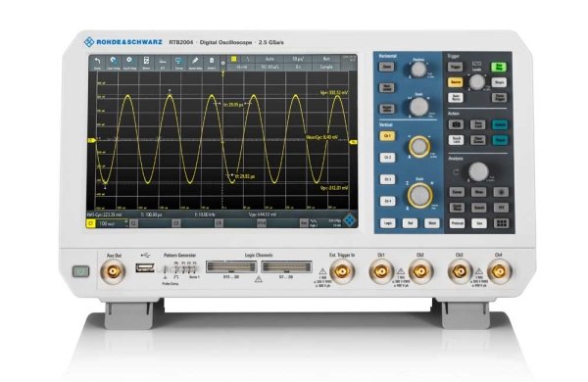Tap the 50 µs/ time base field
This screenshot has height=382, width=588.
[298, 59]
